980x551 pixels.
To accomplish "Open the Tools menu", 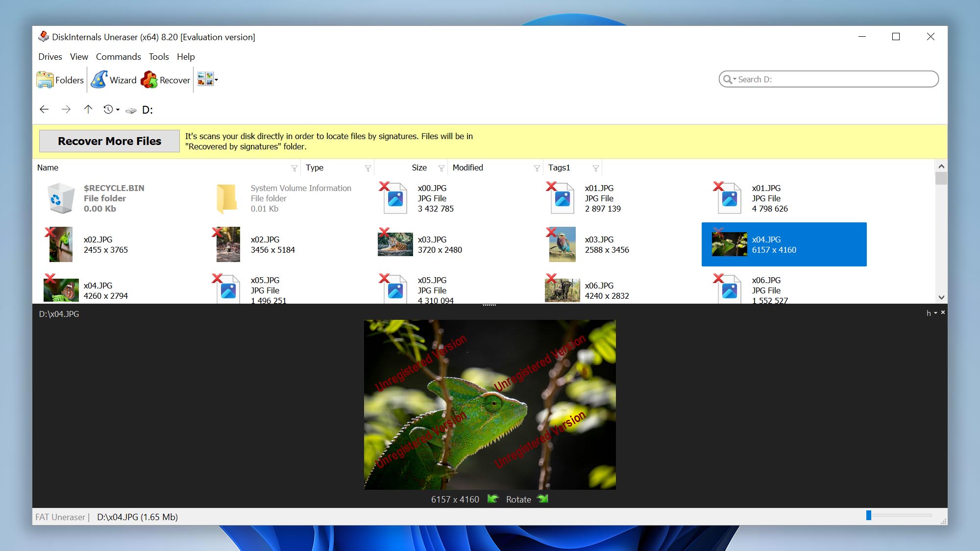I will 158,57.
